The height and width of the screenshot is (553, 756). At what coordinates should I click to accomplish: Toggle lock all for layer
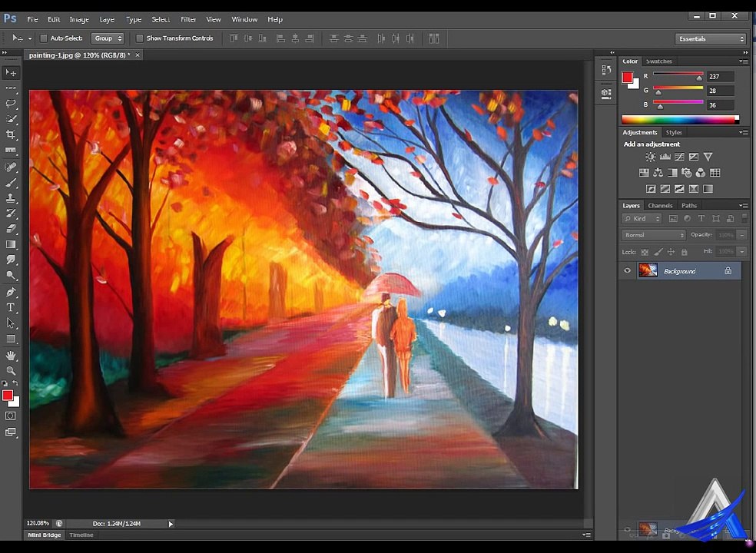684,252
